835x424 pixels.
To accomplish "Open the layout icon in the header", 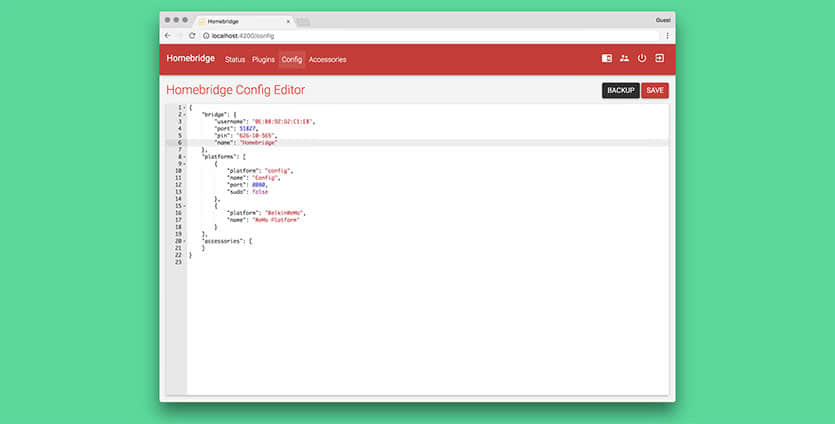I will tap(606, 59).
